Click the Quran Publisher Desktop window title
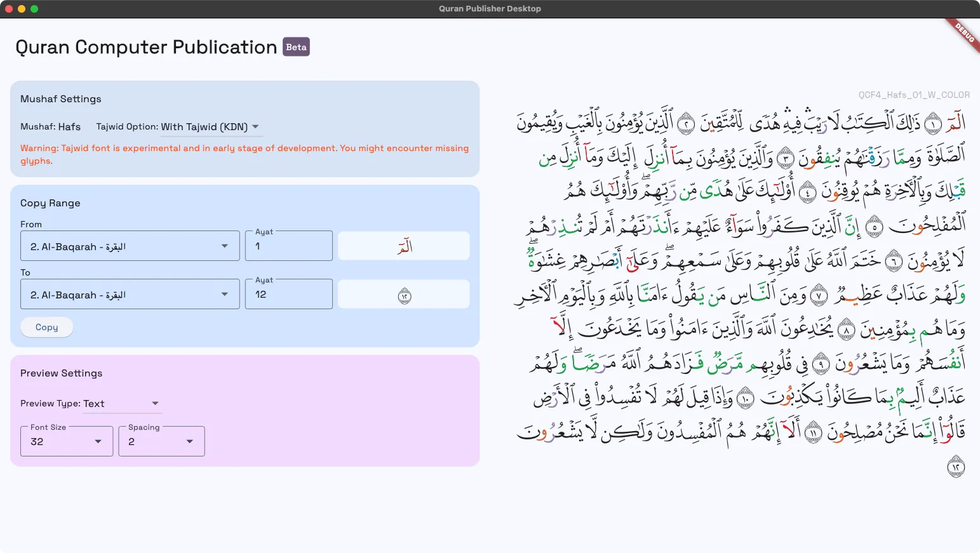The width and height of the screenshot is (980, 553). click(490, 9)
